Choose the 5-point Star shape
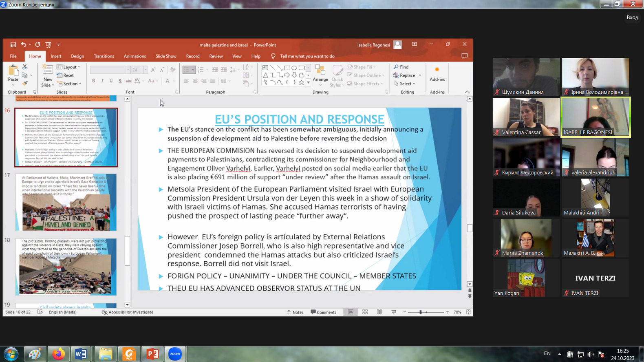The image size is (644, 362). [301, 82]
